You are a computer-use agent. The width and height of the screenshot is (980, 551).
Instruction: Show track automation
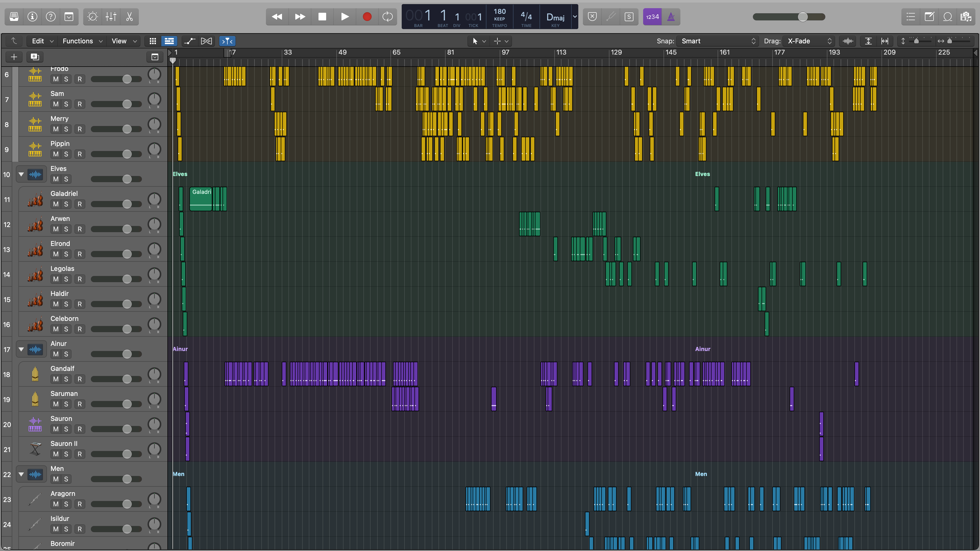point(189,41)
